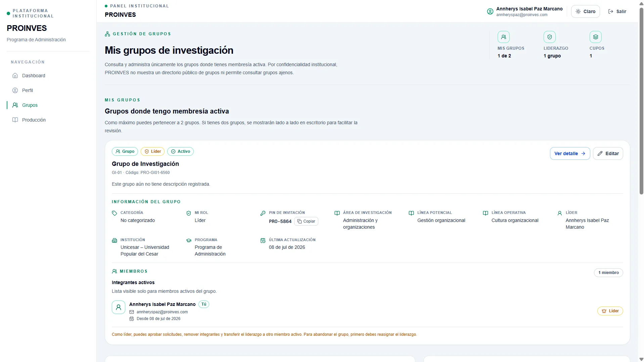Click the book icon beside Línea Operativa
644x362 pixels.
pos(486,213)
